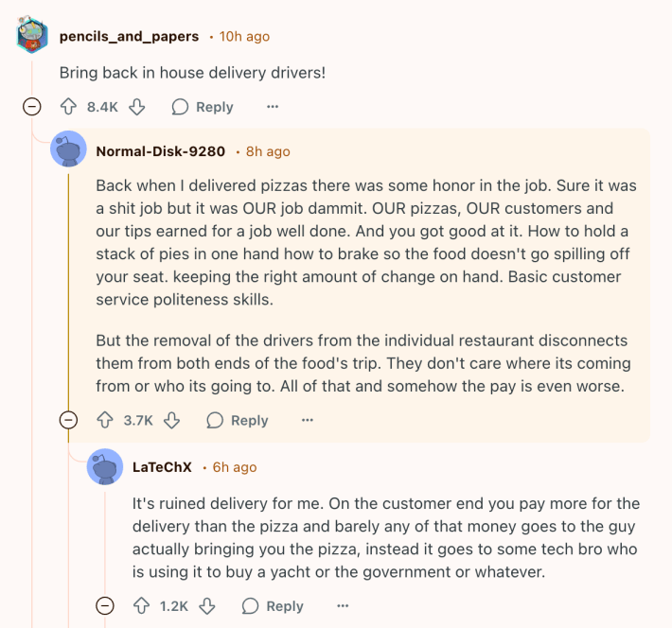Open more options on Normal-Disk-9280's comment
The image size is (672, 628).
click(307, 420)
